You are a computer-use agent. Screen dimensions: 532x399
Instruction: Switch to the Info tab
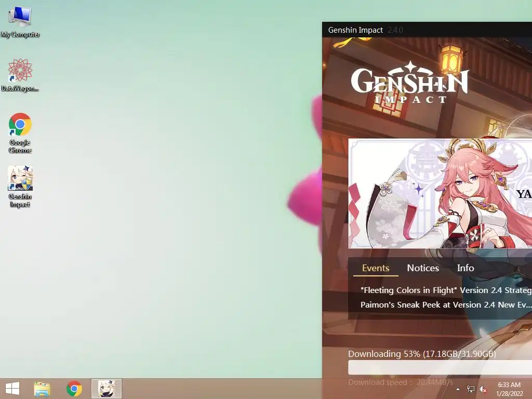(465, 268)
